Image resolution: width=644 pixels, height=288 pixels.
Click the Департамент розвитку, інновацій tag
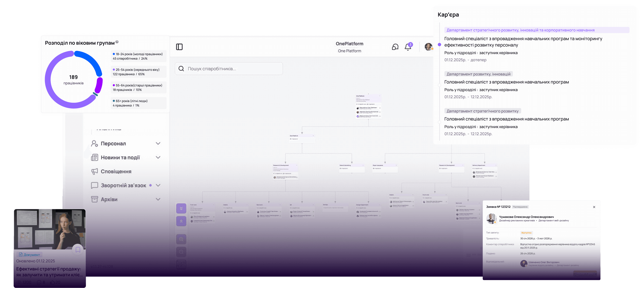[479, 74]
